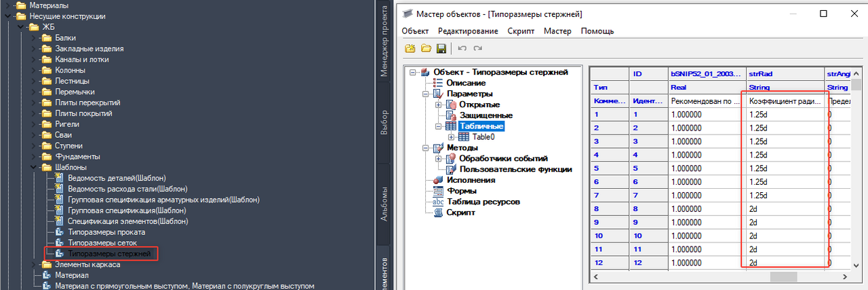
Task: Open the Редактирование menu
Action: click(468, 31)
